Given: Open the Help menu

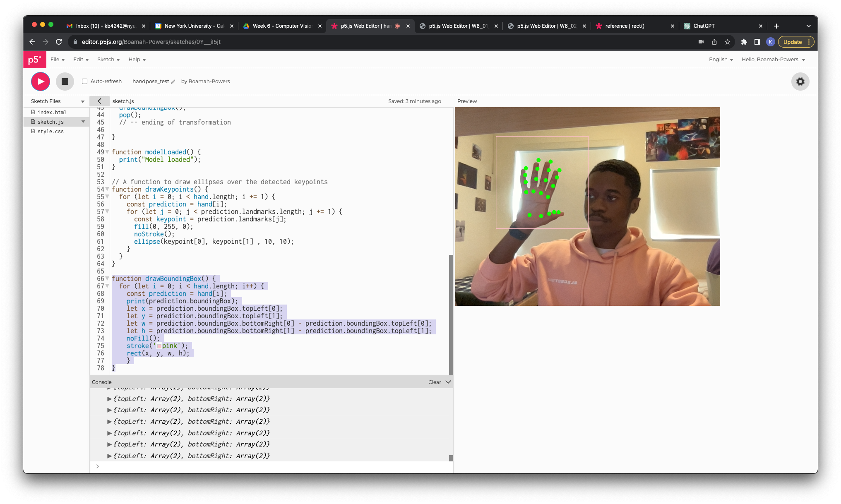Looking at the screenshot, I should [137, 60].
